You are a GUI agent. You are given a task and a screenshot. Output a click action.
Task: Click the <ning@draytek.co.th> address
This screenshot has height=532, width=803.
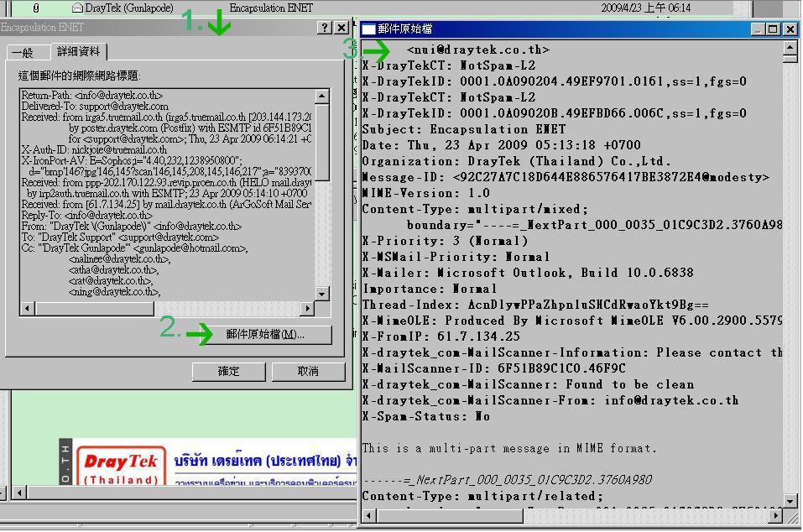[x=115, y=292]
